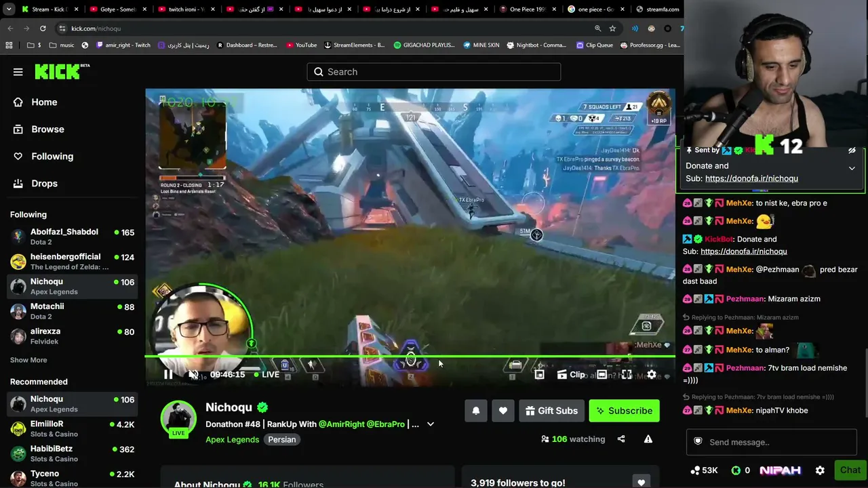Open the browser zoom magnifier icon
Screen dimensions: 868x488
pos(597,28)
